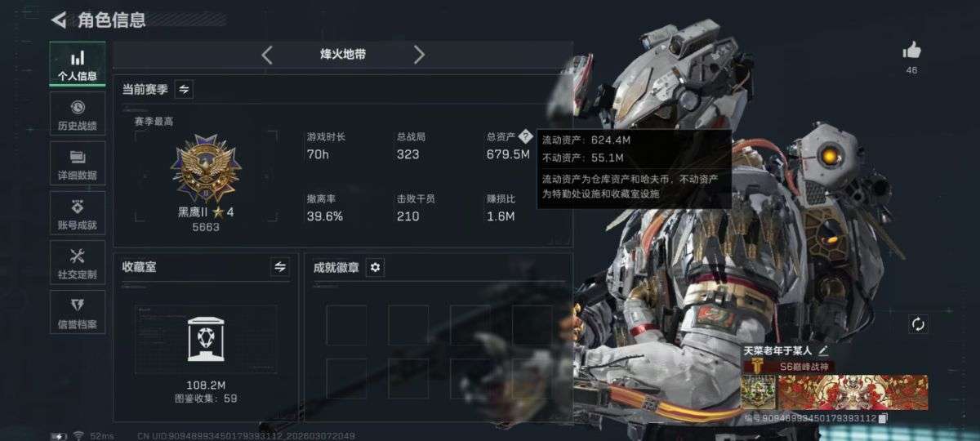
Task: Open the 社交定制 sidebar item
Action: (x=78, y=263)
